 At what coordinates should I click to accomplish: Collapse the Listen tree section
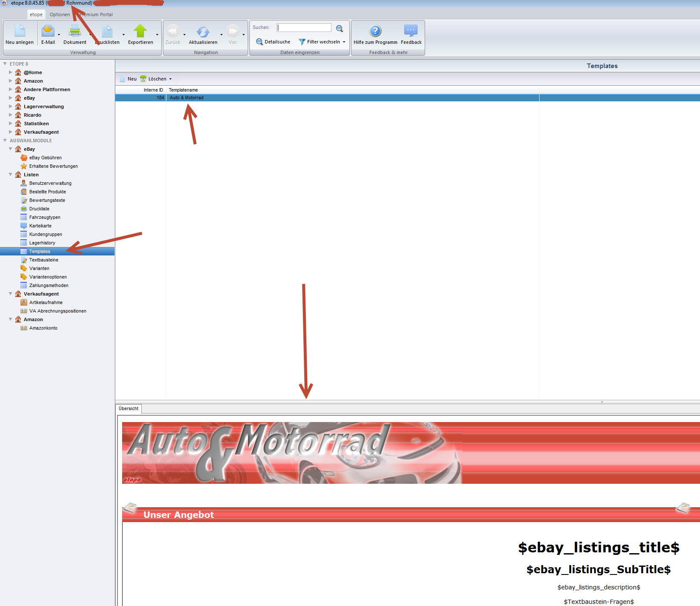coord(11,175)
